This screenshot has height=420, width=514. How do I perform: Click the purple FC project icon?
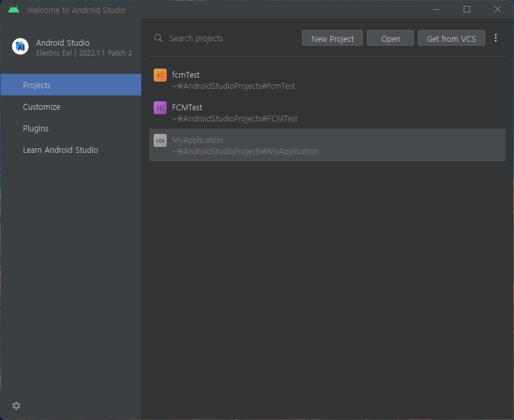(160, 108)
